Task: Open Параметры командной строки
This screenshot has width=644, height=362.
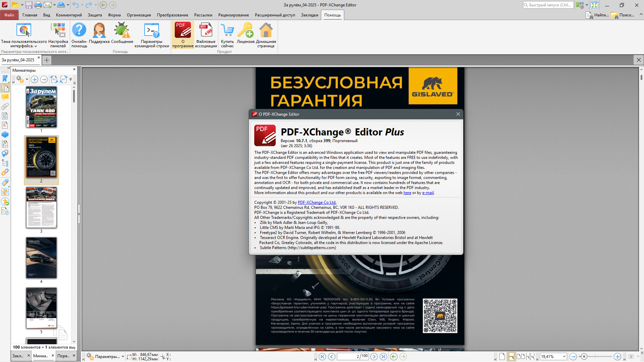Action: tap(152, 35)
